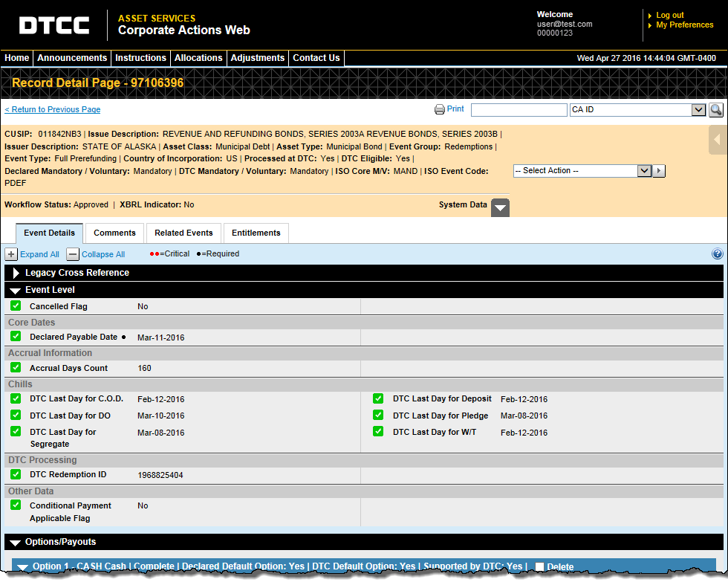Viewport: 728px width, 585px height.
Task: Open the Announcements menu
Action: click(x=72, y=58)
